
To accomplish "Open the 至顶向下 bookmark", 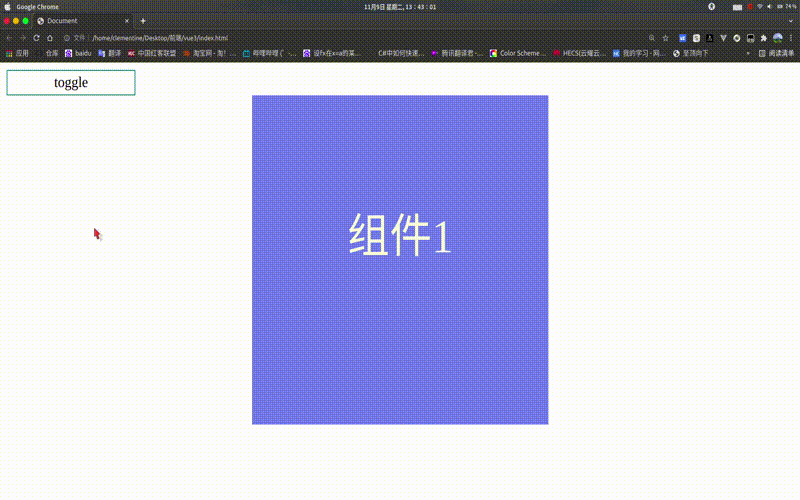I will point(691,53).
